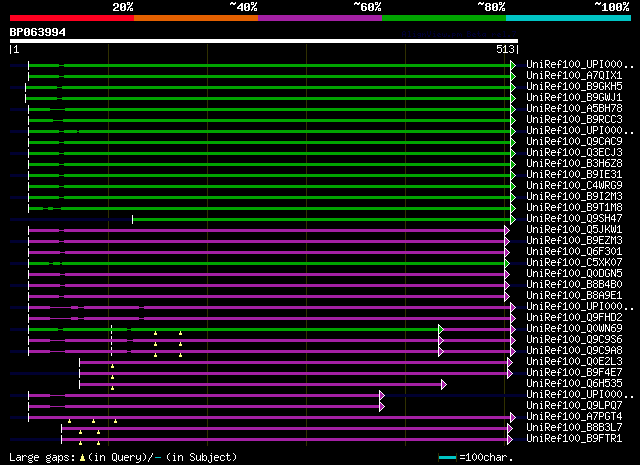
Task: Click the purple ~60% legend segment
Action: click(320, 18)
